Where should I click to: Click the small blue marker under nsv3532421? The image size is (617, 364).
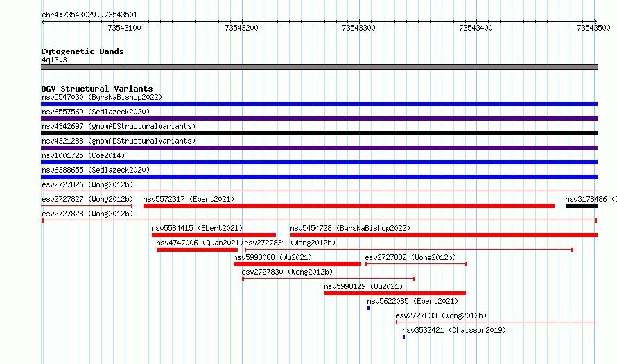pyautogui.click(x=403, y=337)
